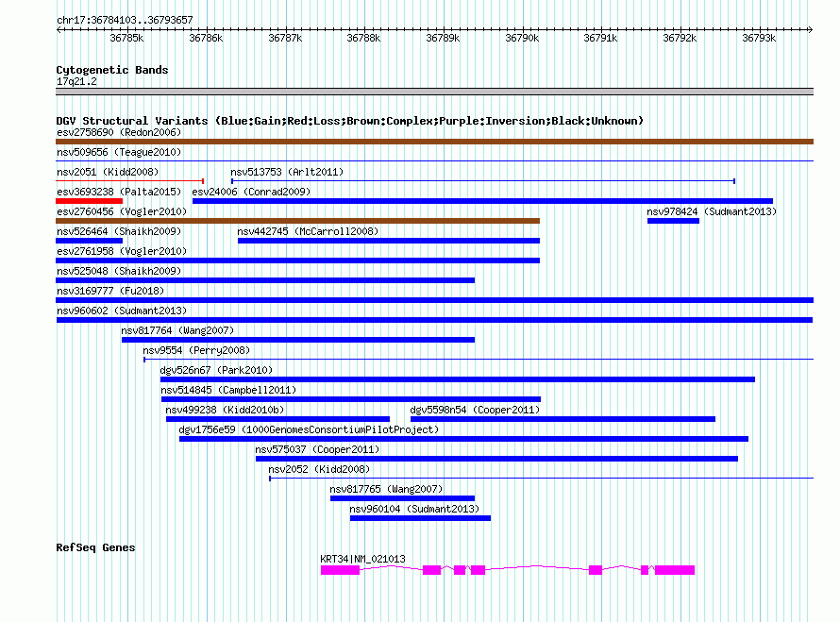Select esv24006 (Conrad2009) variant label

coord(251,192)
